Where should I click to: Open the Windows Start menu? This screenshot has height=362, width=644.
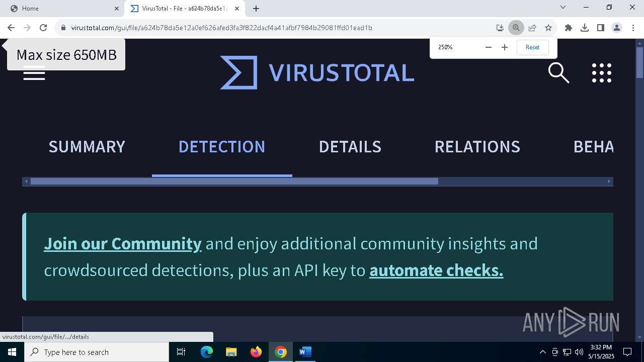click(x=12, y=352)
